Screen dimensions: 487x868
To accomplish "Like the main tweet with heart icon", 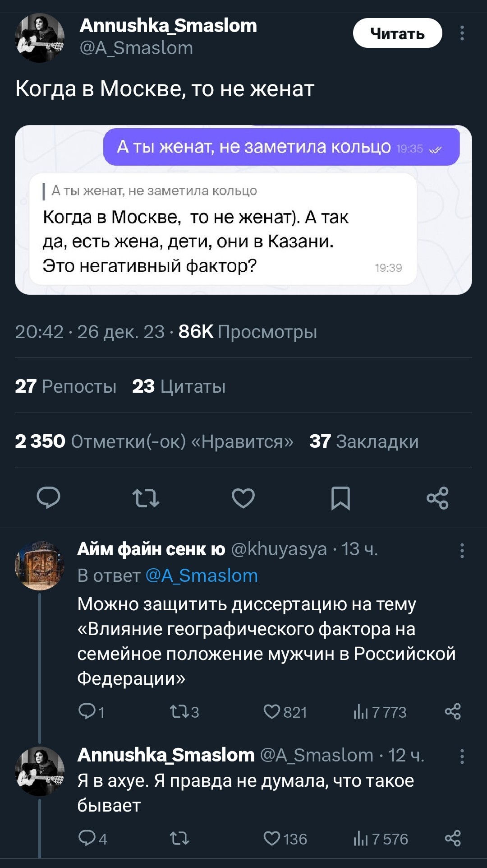I will tap(243, 498).
